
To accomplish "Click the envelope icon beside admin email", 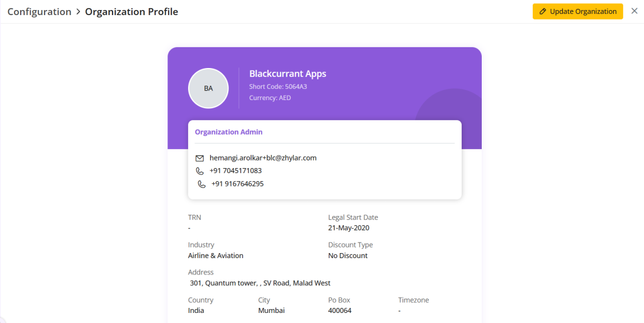I will [200, 158].
